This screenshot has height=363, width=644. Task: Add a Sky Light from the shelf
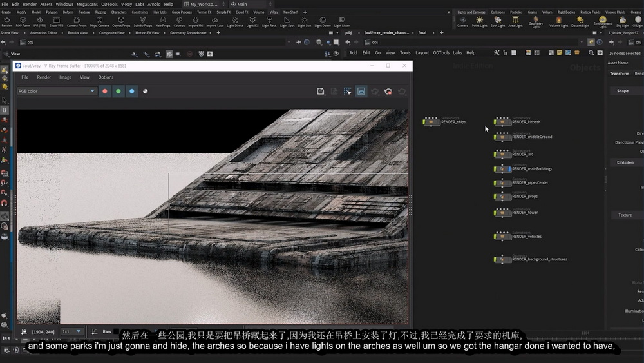pyautogui.click(x=622, y=22)
